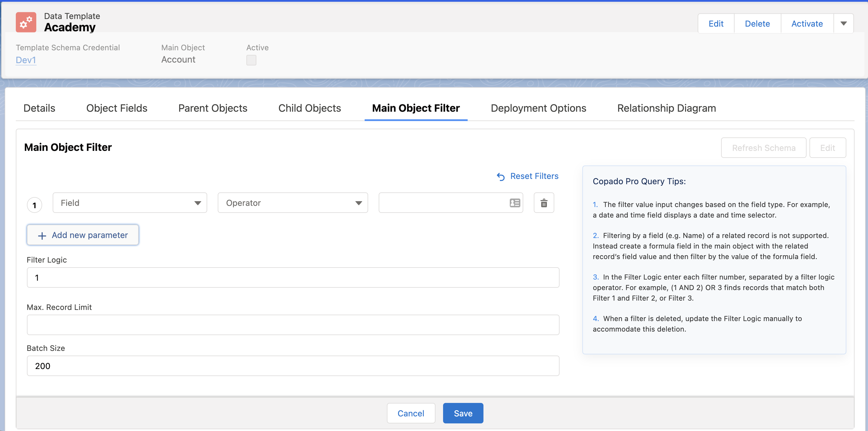The image size is (868, 431).
Task: Click Edit in the Main Object Filter panel
Action: [828, 148]
